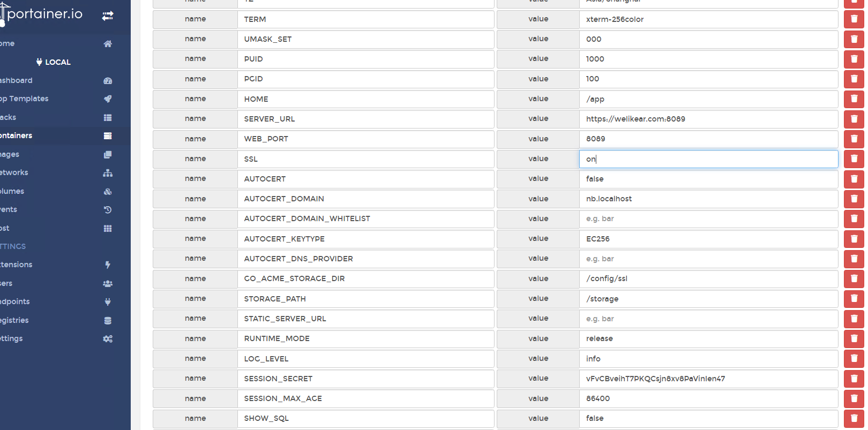Click the Users link in sidebar
Image resolution: width=868 pixels, height=430 pixels.
(x=6, y=283)
